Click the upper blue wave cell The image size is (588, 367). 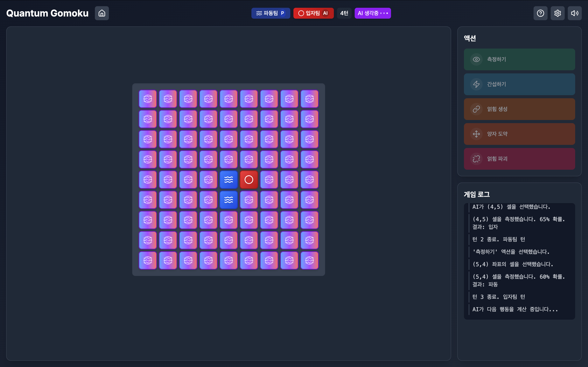pos(229,180)
